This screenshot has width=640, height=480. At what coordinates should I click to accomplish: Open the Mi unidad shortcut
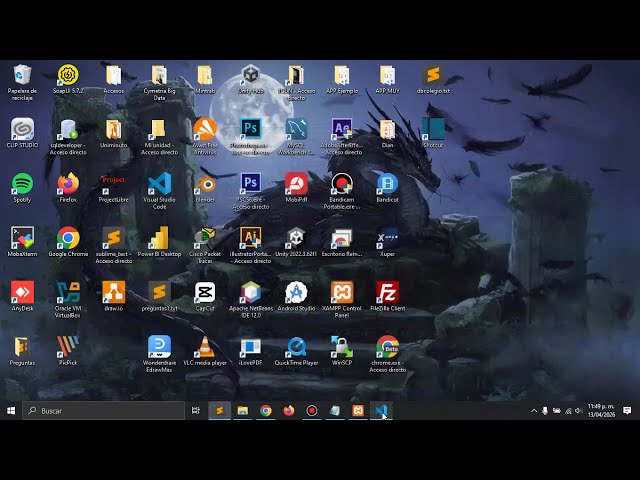[x=159, y=136]
